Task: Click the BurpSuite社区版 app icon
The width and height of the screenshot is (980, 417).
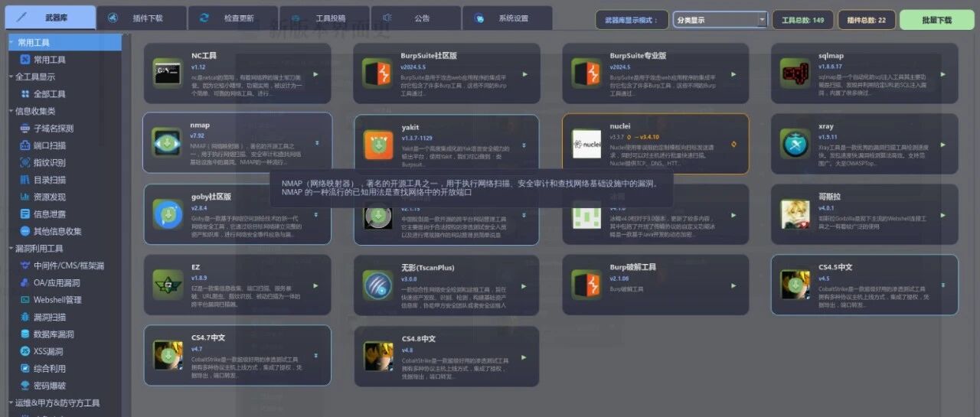Action: tap(377, 73)
